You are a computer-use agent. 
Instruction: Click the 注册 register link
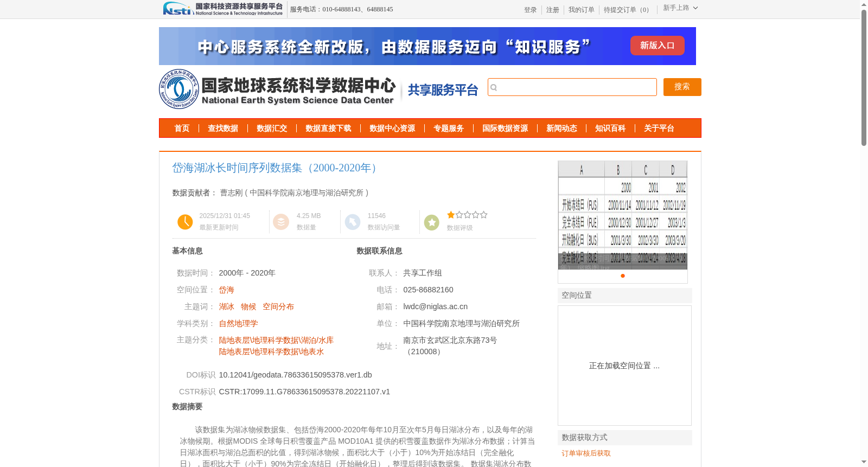pyautogui.click(x=553, y=10)
